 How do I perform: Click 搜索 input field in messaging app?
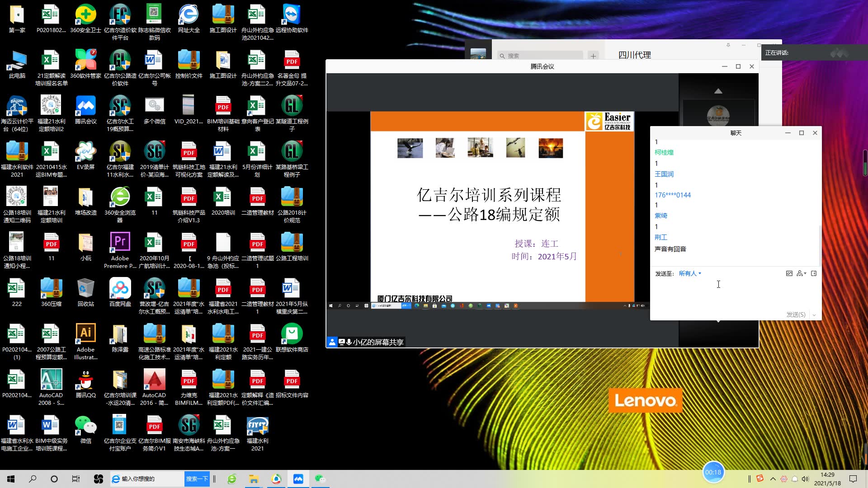click(539, 56)
